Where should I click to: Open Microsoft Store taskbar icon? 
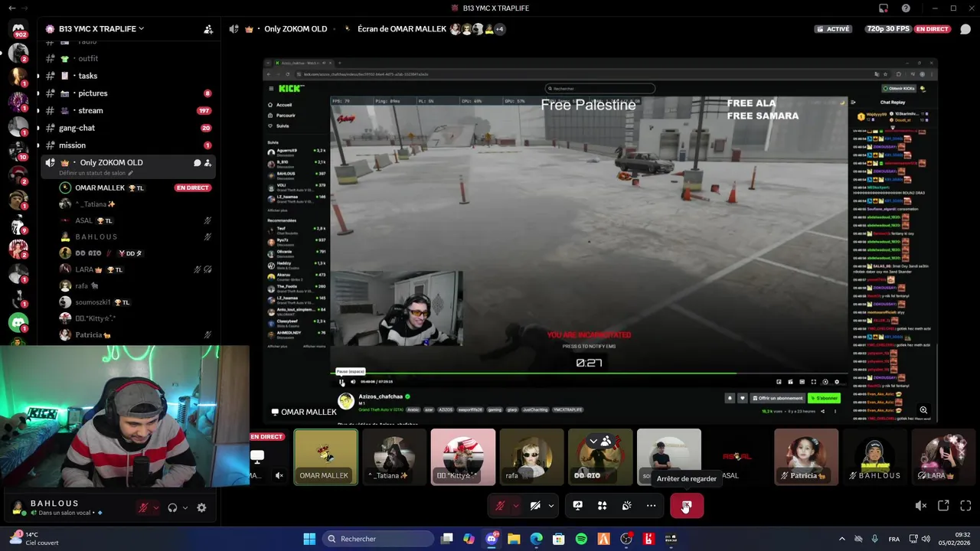point(559,539)
